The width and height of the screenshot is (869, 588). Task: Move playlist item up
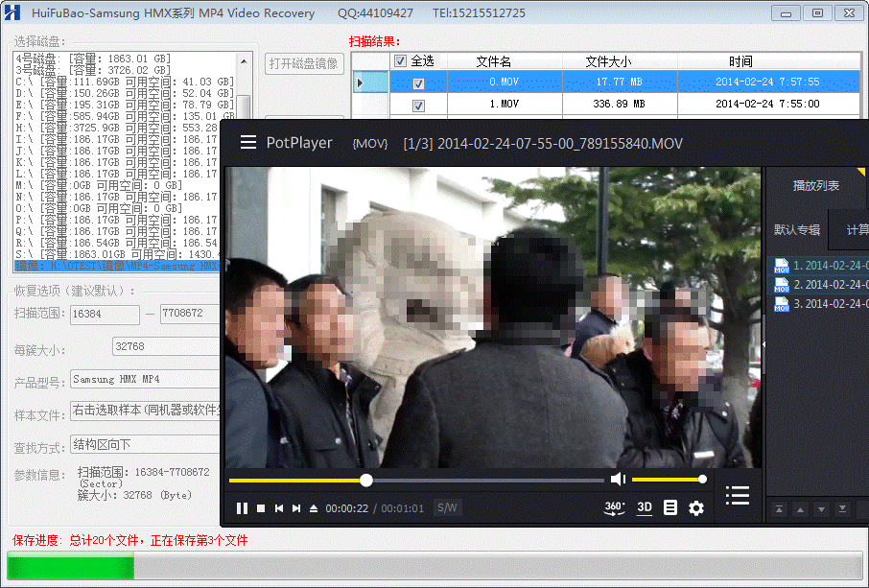coord(800,509)
